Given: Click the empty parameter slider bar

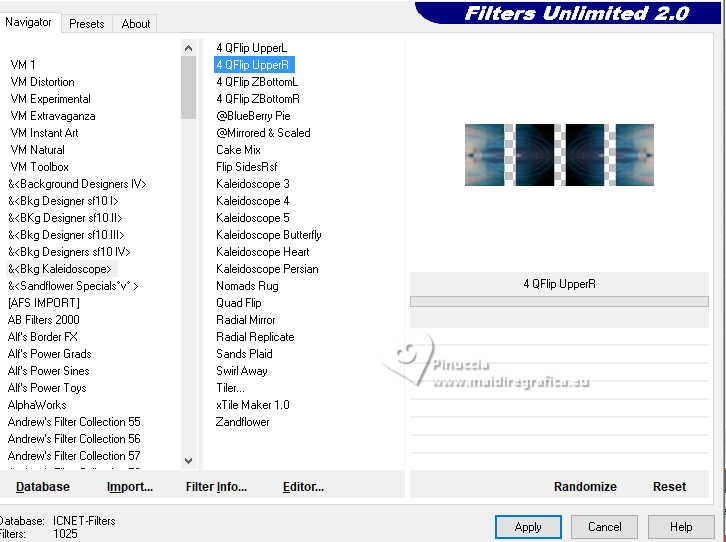Looking at the screenshot, I should (559, 302).
